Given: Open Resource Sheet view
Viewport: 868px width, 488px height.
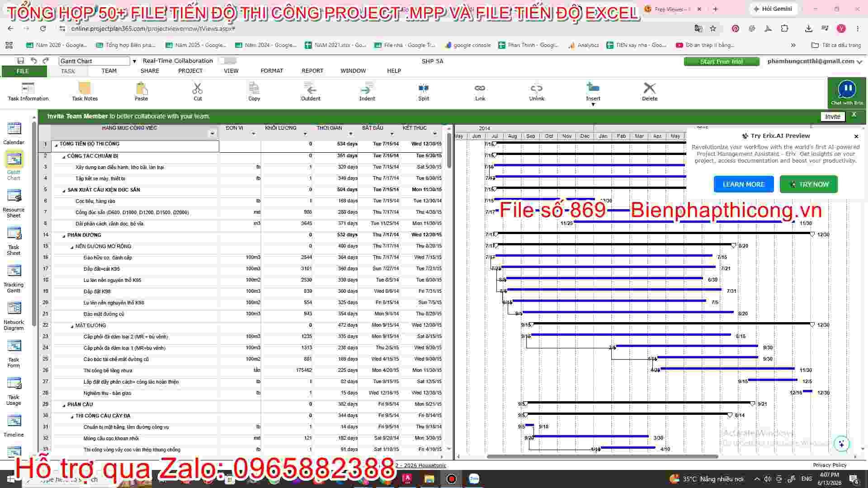Looking at the screenshot, I should (x=14, y=203).
